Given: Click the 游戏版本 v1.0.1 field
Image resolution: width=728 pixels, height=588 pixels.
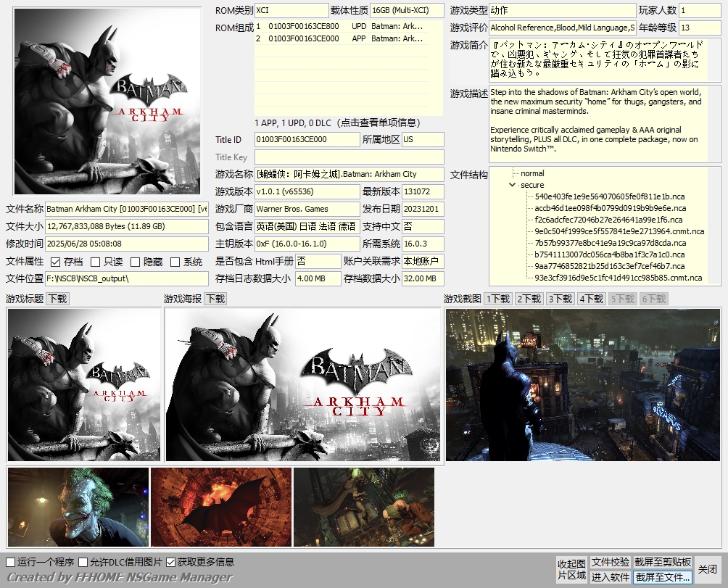Looking at the screenshot, I should pos(307,191).
